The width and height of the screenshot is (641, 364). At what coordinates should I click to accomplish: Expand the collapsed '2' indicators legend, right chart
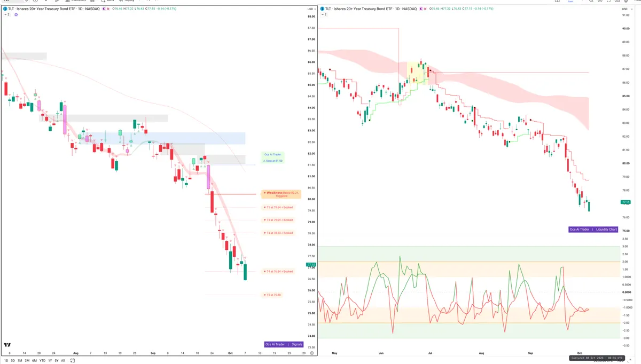pos(323,14)
